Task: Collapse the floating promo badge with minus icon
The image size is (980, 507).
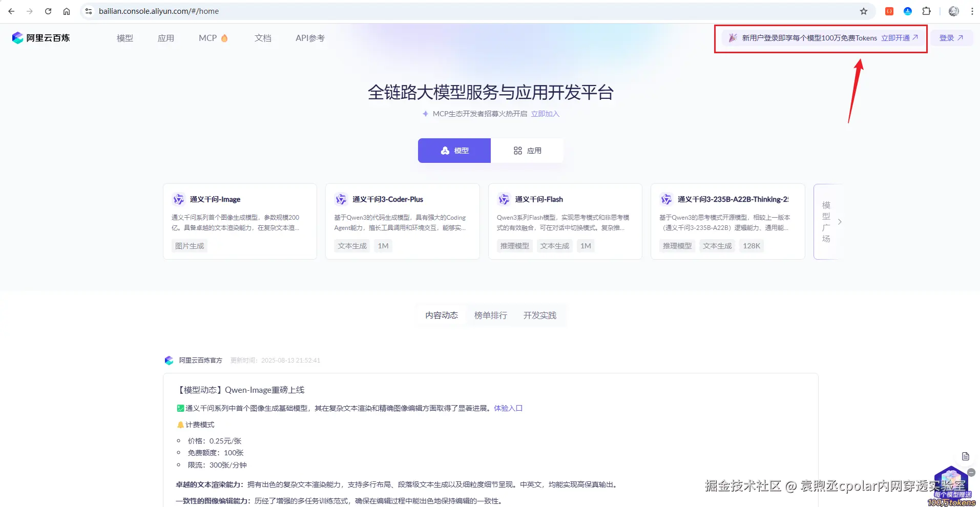Action: tap(971, 473)
